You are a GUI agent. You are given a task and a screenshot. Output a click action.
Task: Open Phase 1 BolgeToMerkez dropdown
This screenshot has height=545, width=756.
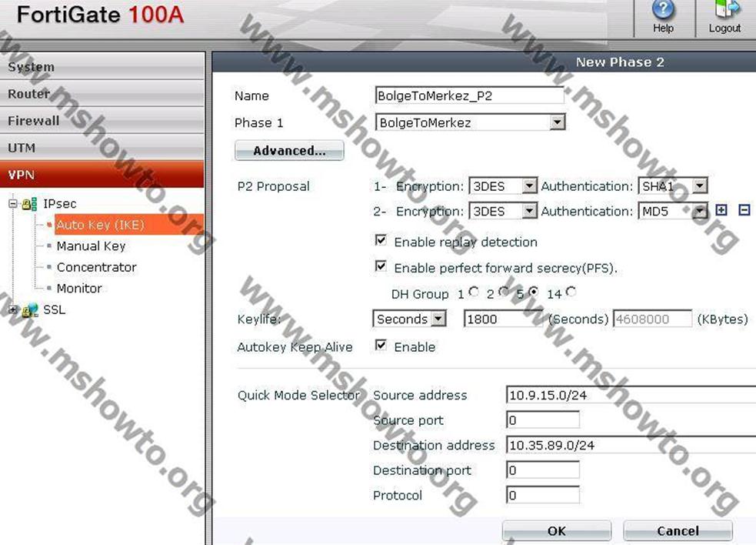tap(470, 122)
